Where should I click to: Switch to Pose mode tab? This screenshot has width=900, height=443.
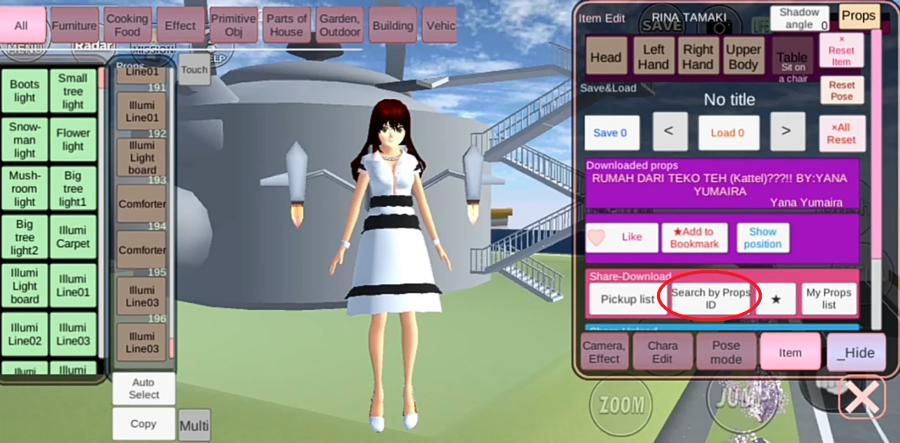(726, 352)
